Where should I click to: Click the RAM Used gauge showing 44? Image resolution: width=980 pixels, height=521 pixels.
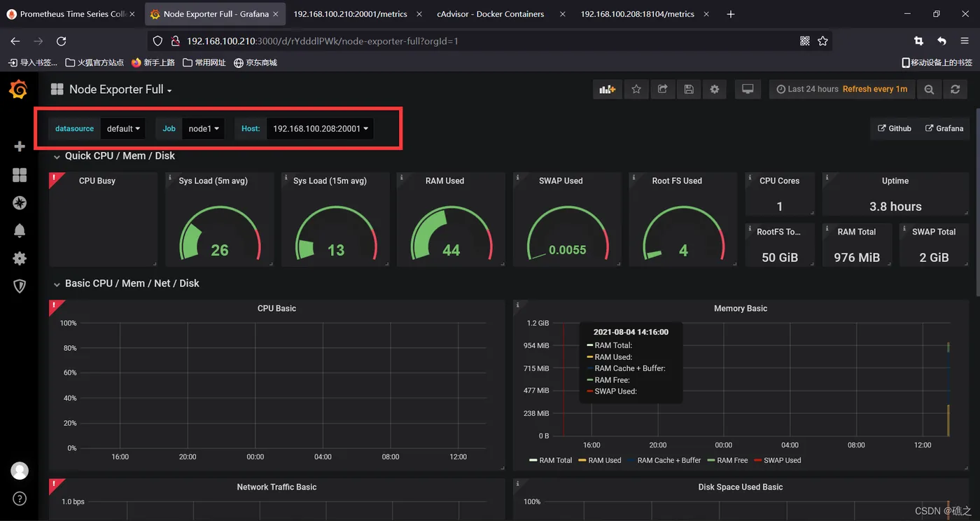click(x=451, y=235)
